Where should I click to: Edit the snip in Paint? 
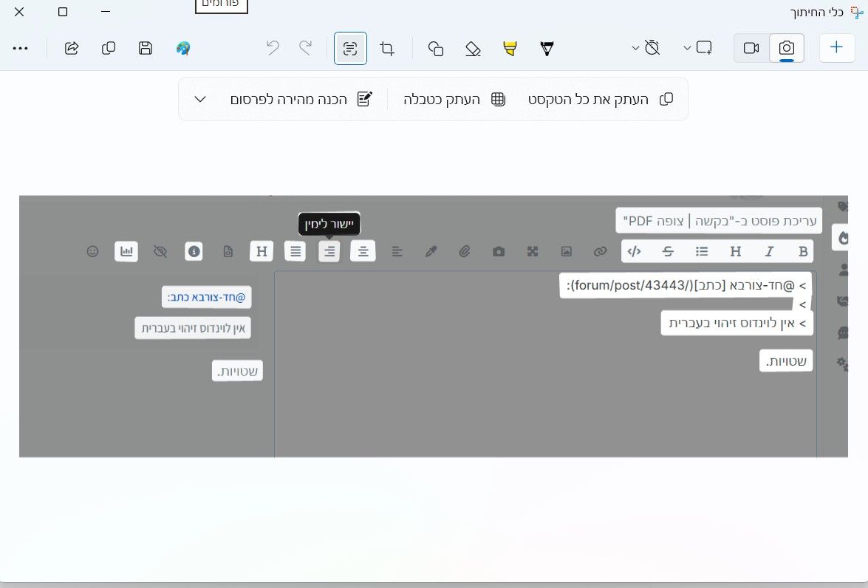point(182,48)
